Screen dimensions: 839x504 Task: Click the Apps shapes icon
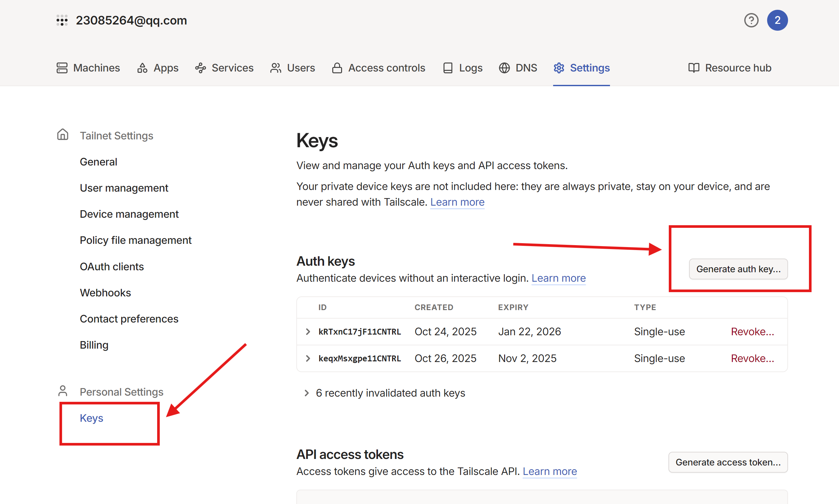[x=142, y=68]
